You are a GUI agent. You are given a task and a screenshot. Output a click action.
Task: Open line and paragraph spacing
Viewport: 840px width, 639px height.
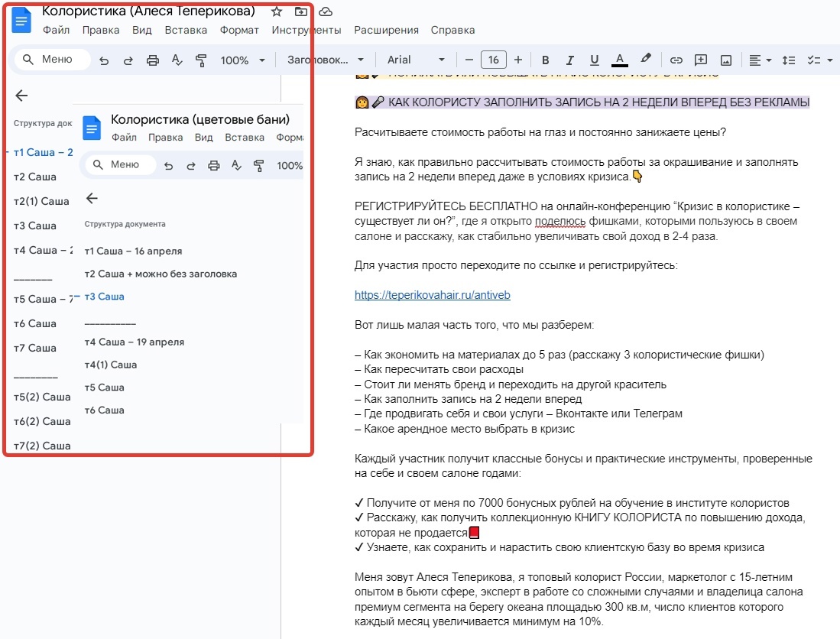[789, 60]
